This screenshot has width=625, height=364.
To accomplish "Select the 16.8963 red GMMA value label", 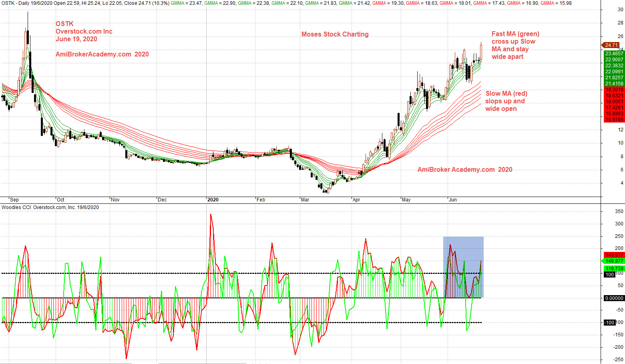I will point(614,114).
